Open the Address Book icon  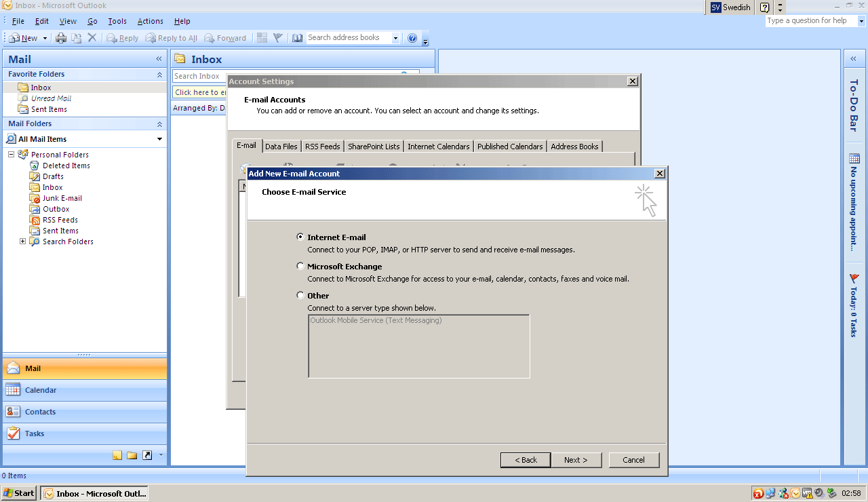pos(297,38)
